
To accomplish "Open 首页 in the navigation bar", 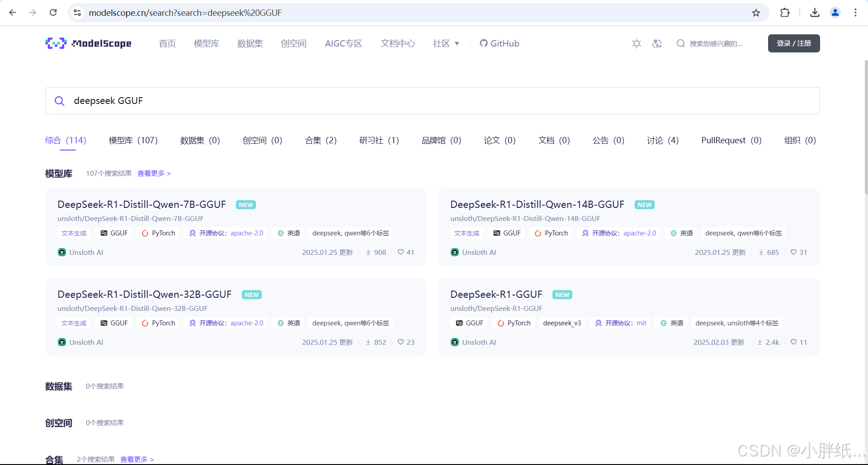I will coord(167,43).
